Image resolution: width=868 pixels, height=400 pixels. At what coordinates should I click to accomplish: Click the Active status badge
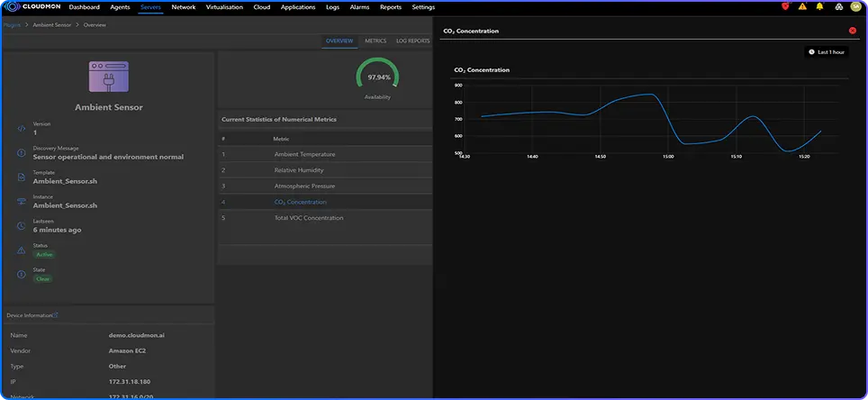[44, 254]
